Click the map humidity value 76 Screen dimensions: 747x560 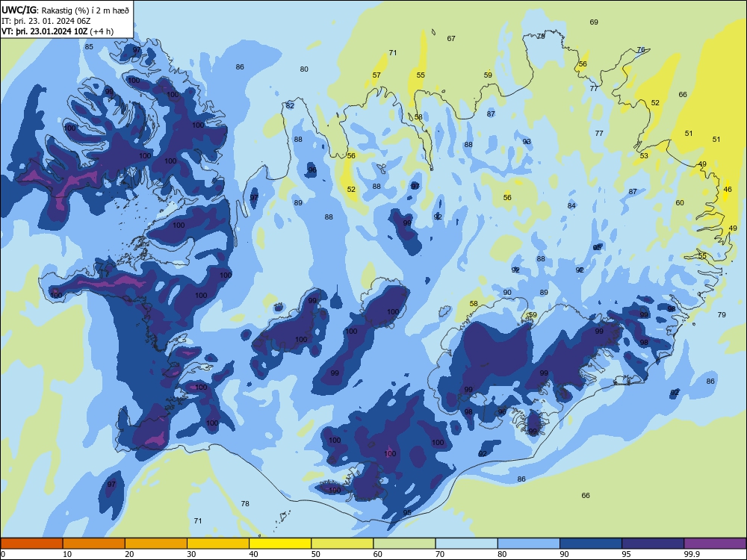pos(641,49)
